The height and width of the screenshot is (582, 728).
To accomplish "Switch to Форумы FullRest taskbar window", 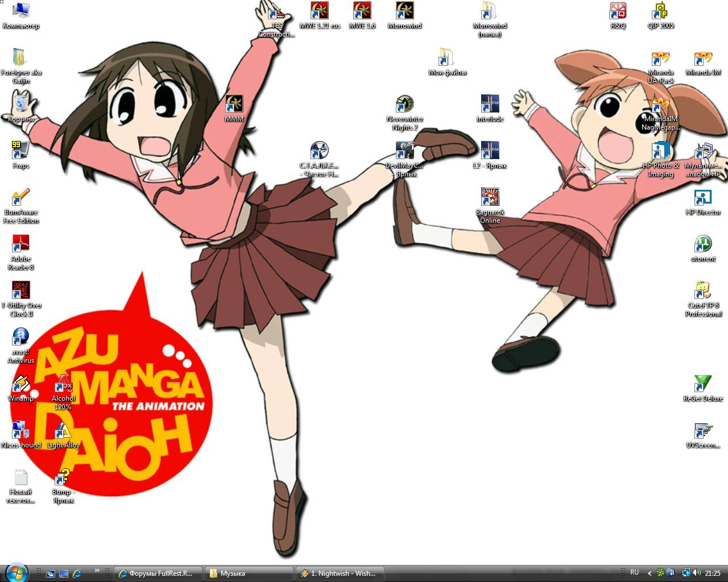I will pos(158,573).
